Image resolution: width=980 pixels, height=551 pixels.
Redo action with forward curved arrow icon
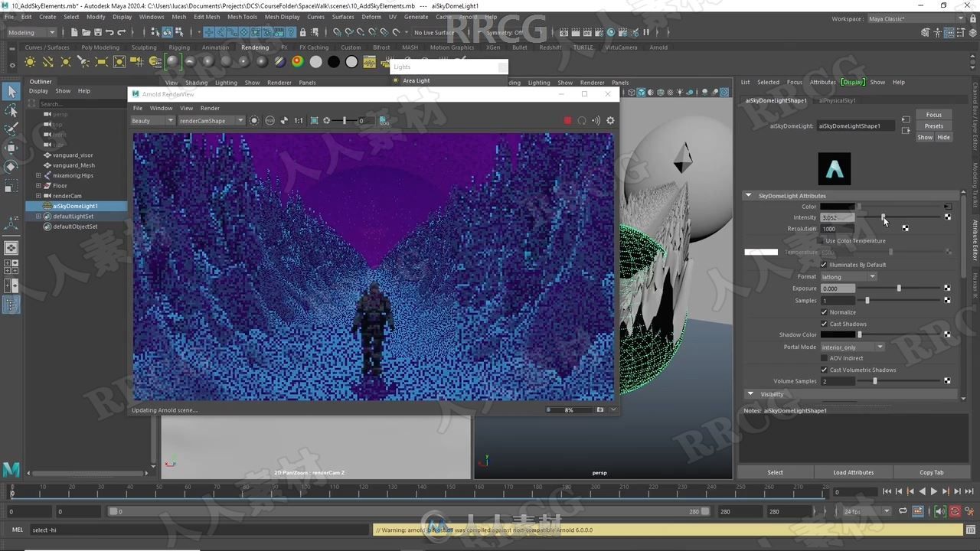pyautogui.click(x=122, y=32)
